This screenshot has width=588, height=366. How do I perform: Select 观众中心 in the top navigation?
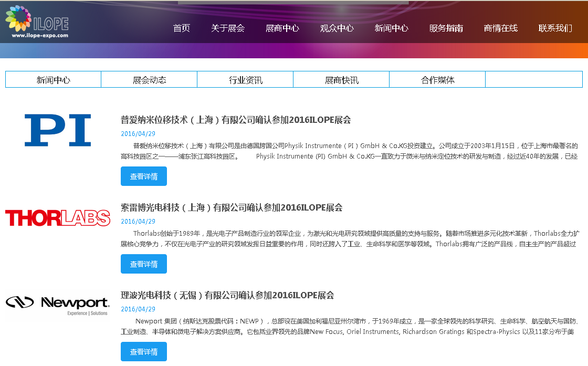coord(337,28)
